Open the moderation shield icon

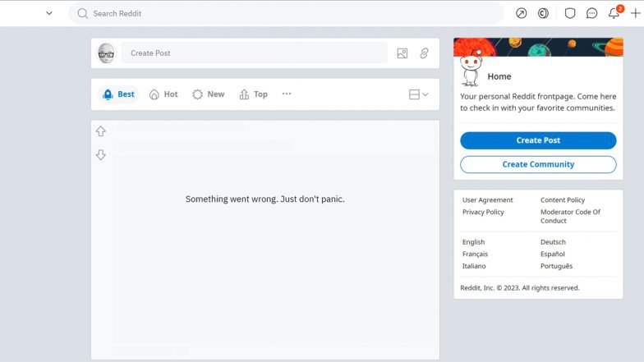[570, 13]
